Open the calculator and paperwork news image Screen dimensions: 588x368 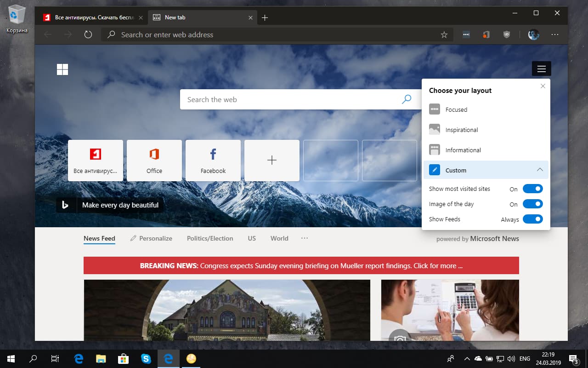450,310
